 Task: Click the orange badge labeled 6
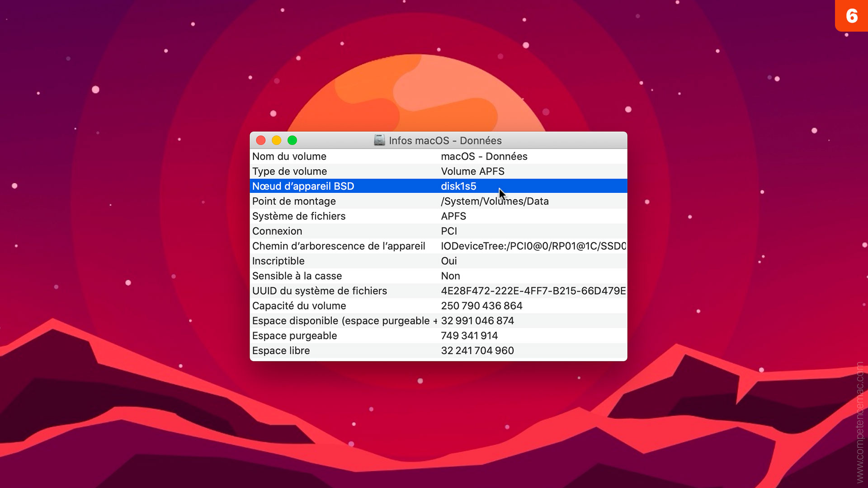point(852,16)
